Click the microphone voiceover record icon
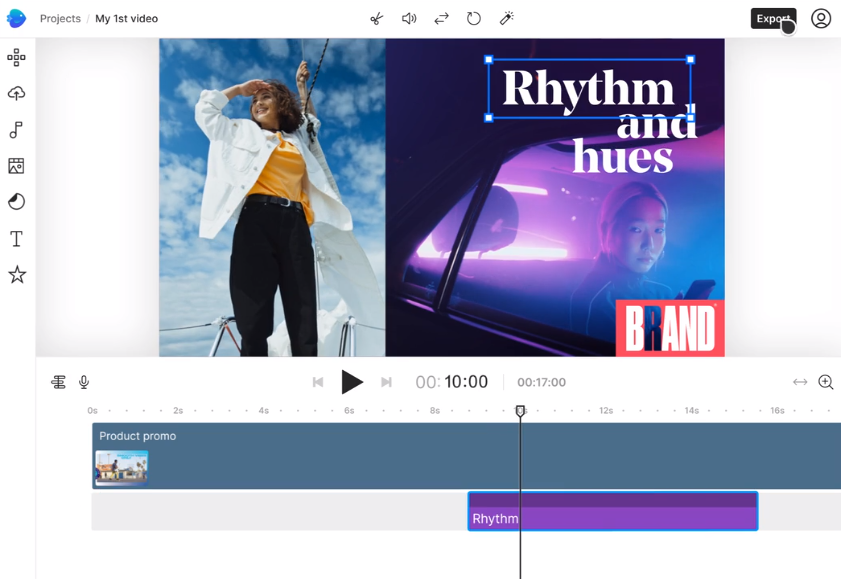This screenshot has height=579, width=841. 84,382
